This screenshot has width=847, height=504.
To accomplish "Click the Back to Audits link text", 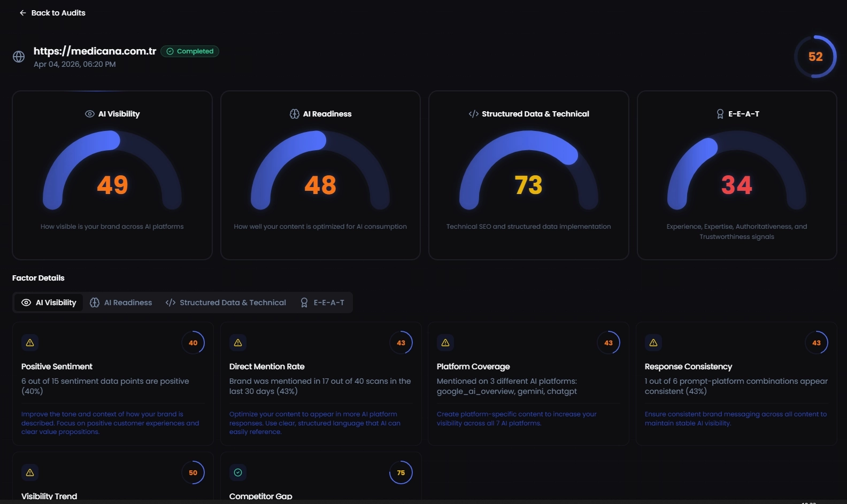I will [x=58, y=13].
